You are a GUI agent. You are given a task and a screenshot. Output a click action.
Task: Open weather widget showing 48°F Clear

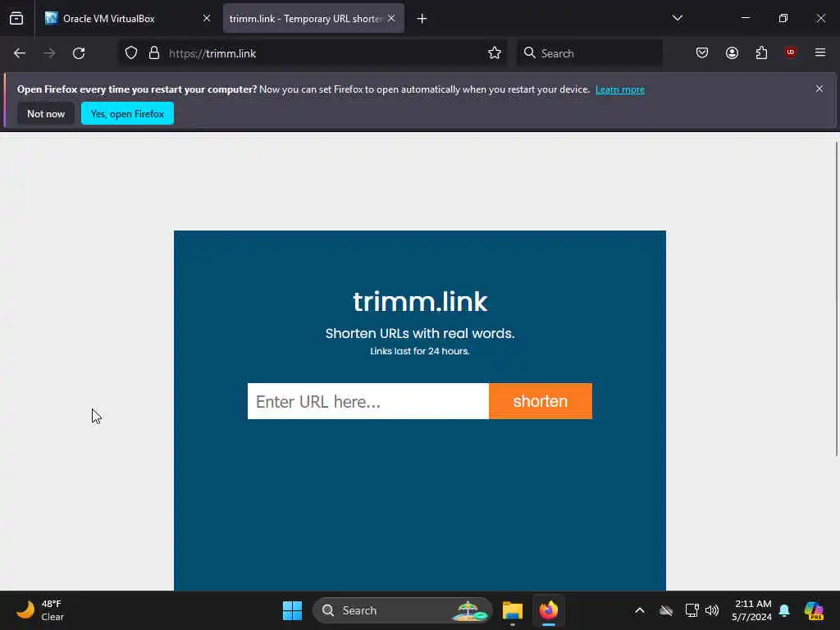coord(40,610)
